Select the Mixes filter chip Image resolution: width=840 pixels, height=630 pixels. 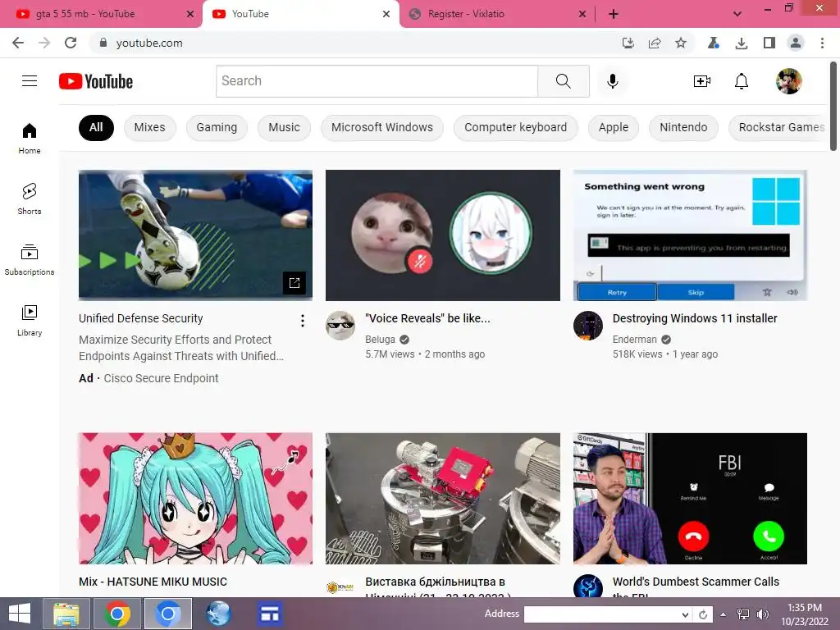point(149,127)
